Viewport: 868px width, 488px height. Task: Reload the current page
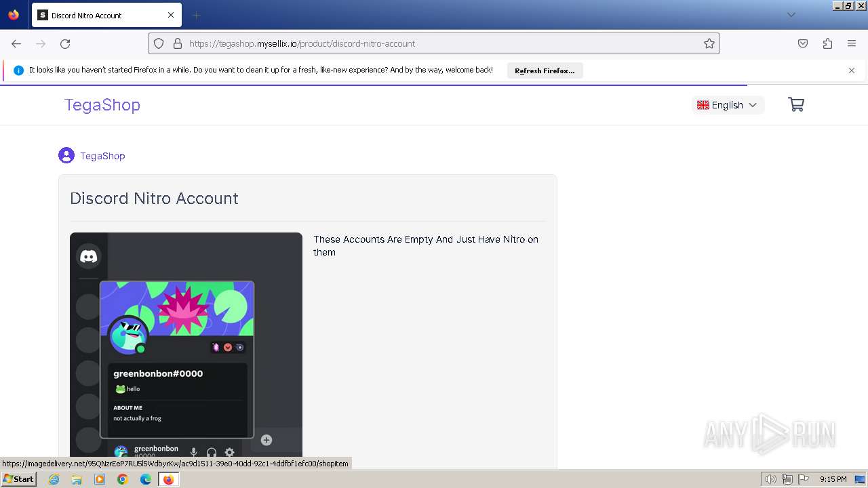tap(65, 43)
